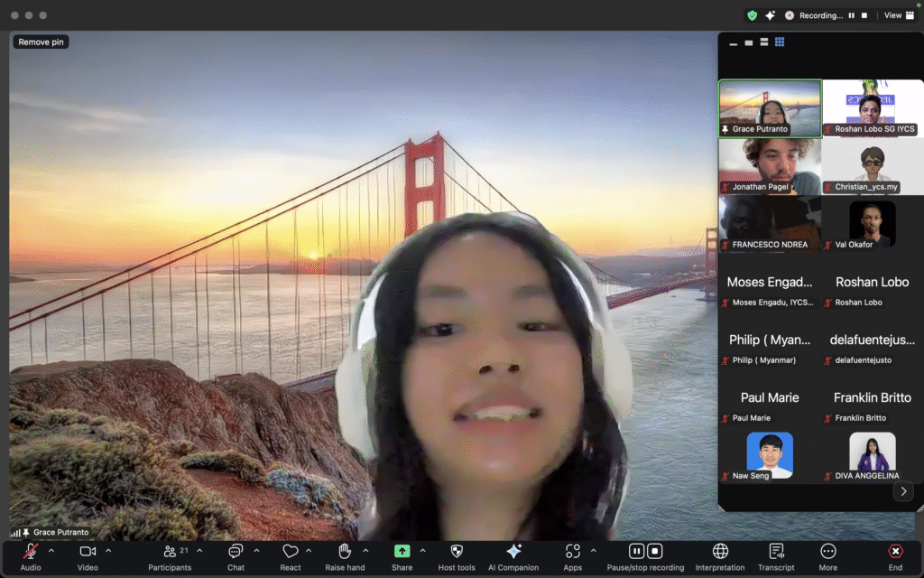The width and height of the screenshot is (924, 578).
Task: Open Interpretation globe icon
Action: (x=720, y=552)
